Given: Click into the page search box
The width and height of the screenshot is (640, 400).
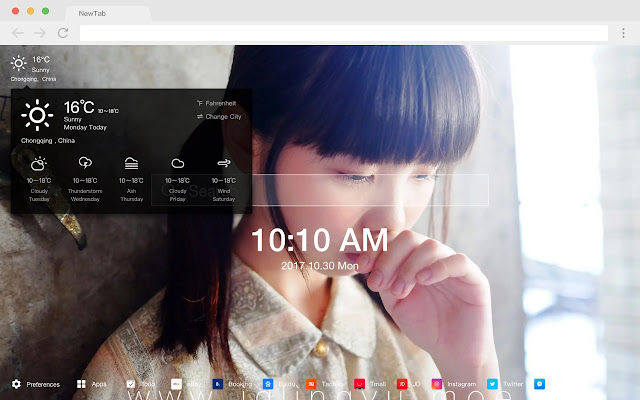Looking at the screenshot, I should [x=320, y=190].
